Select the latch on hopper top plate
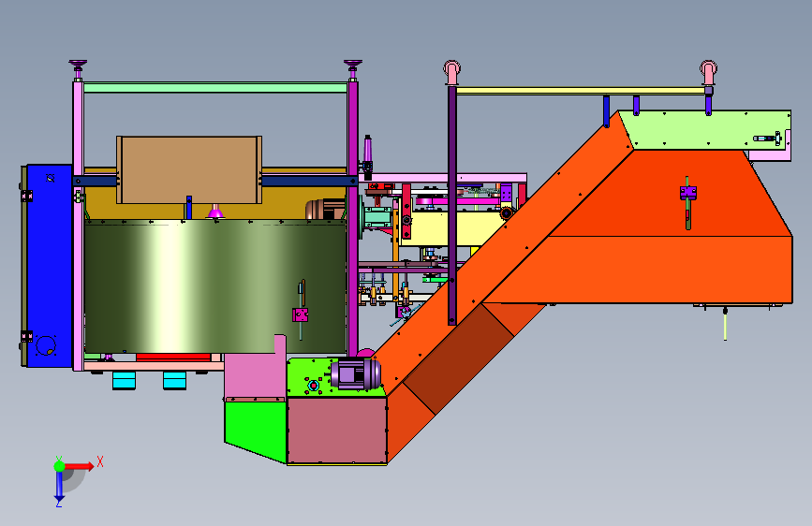 point(767,139)
